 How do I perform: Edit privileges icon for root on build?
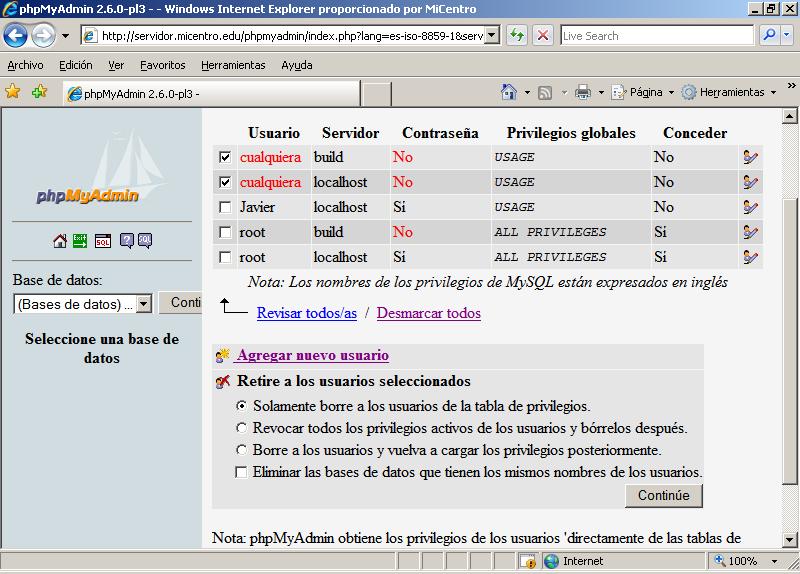[750, 232]
